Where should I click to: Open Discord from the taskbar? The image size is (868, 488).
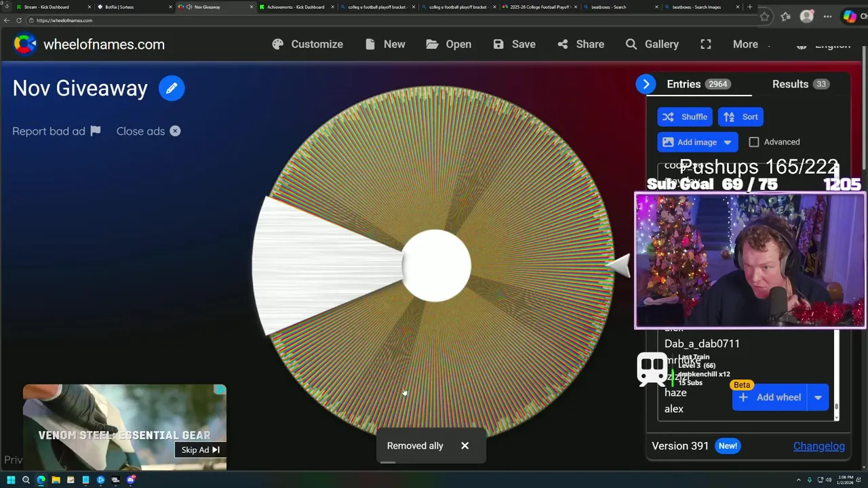[x=131, y=480]
